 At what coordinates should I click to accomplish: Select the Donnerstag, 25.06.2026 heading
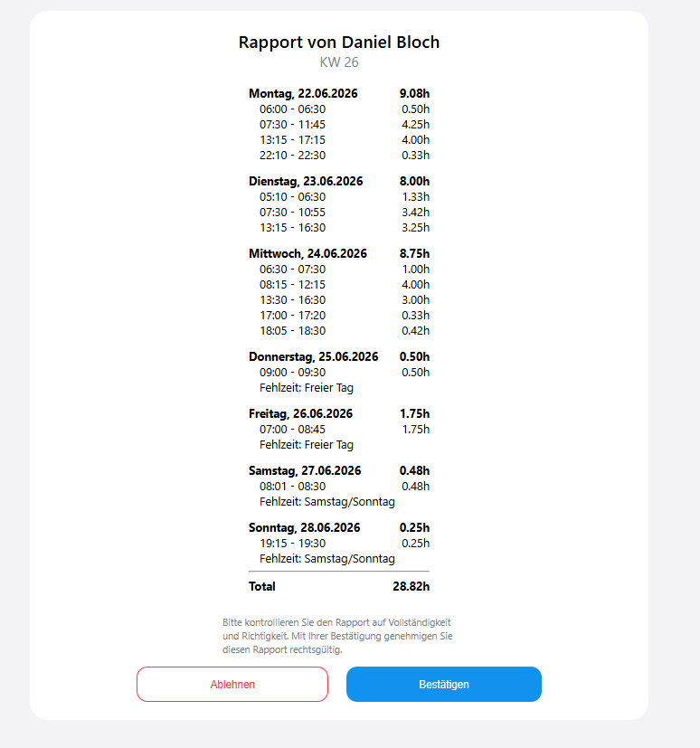coord(313,357)
